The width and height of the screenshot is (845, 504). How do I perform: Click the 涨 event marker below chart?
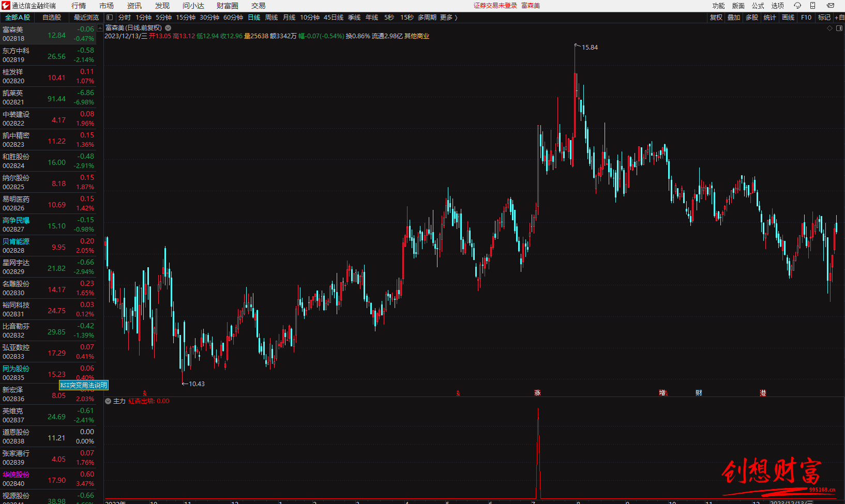(537, 393)
